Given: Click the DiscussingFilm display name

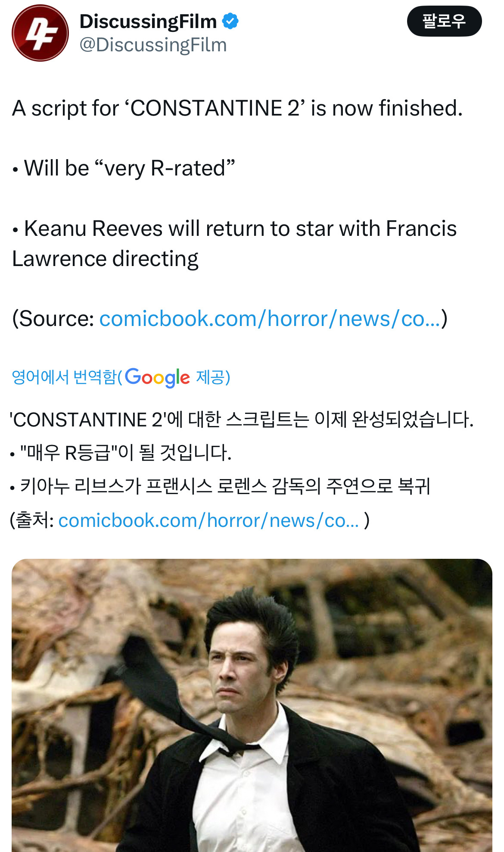Looking at the screenshot, I should (x=148, y=21).
